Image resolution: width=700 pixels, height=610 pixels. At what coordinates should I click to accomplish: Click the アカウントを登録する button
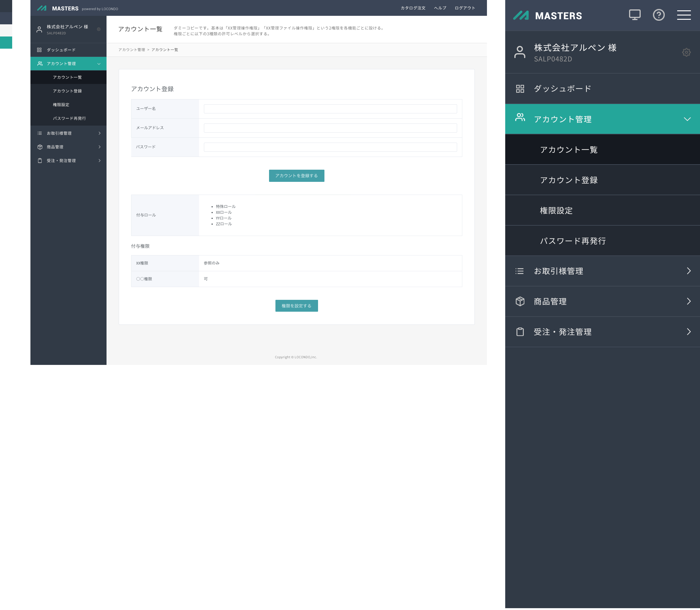[296, 176]
